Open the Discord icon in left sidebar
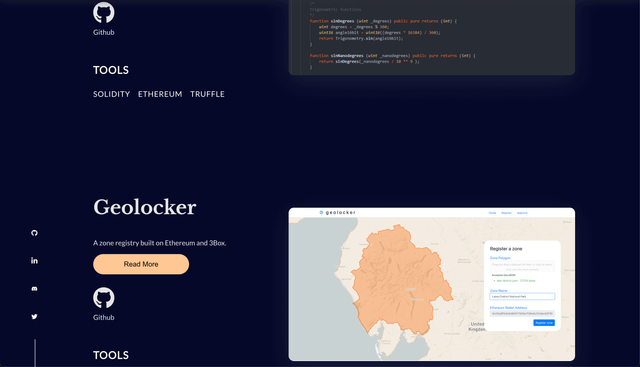 tap(34, 289)
